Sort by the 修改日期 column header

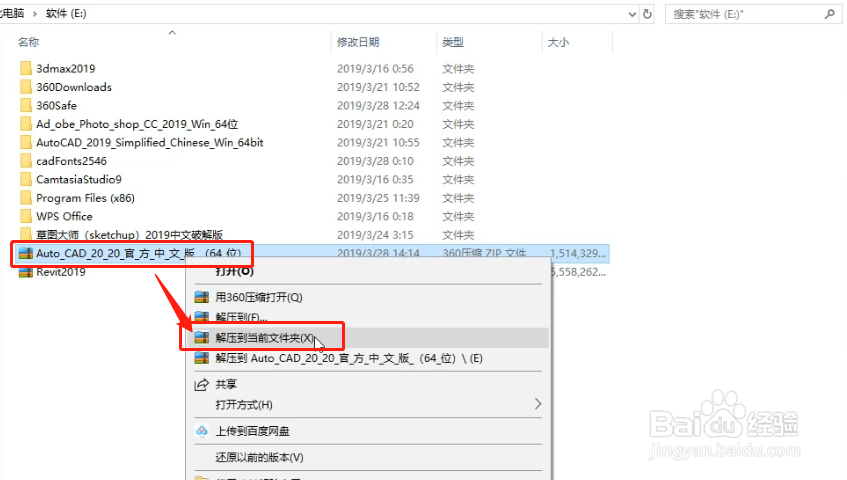358,42
